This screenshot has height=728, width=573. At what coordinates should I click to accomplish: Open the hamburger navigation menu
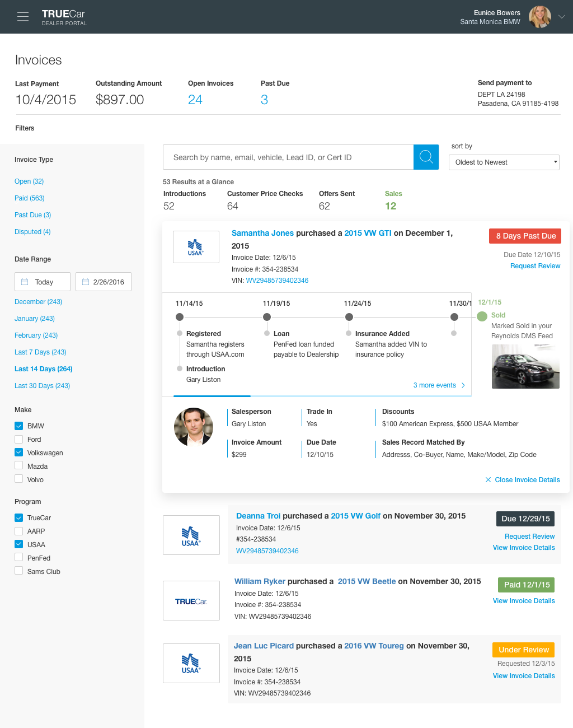[22, 16]
